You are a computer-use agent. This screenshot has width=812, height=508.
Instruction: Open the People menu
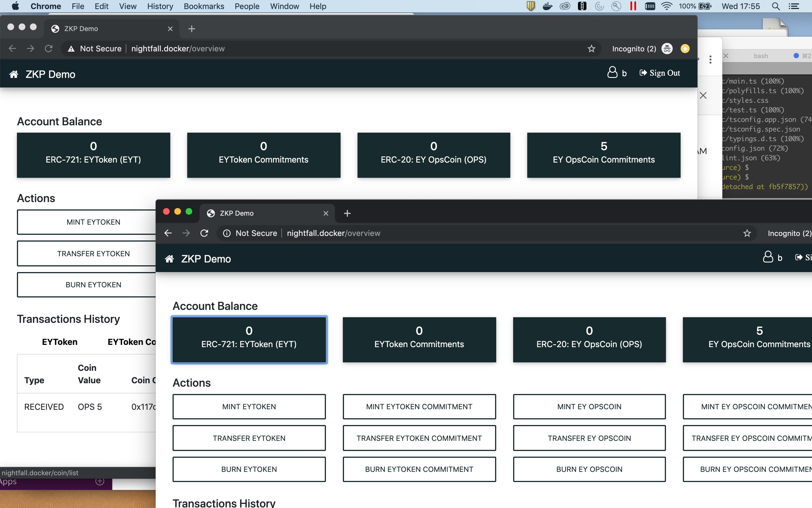[247, 6]
